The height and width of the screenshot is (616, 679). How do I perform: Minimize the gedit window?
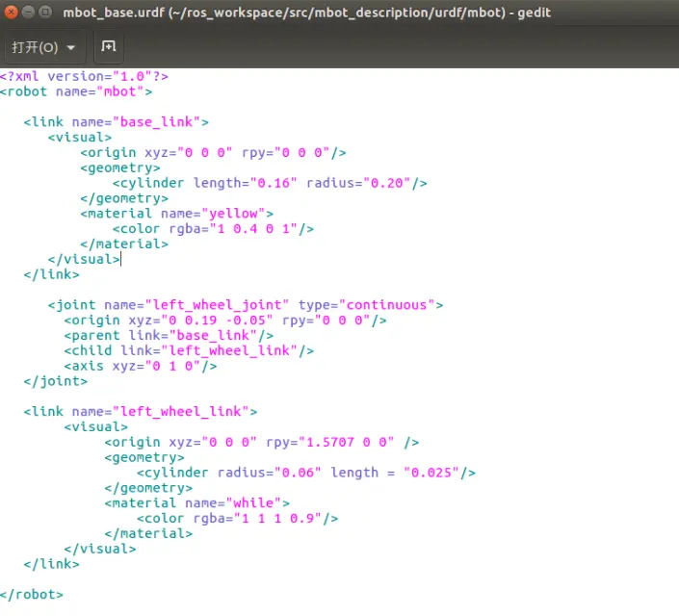click(28, 13)
